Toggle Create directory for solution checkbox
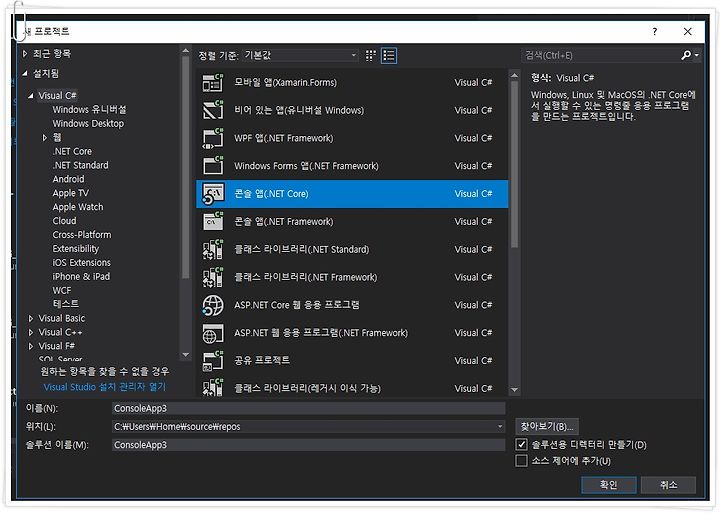Image resolution: width=720 pixels, height=514 pixels. coord(521,445)
